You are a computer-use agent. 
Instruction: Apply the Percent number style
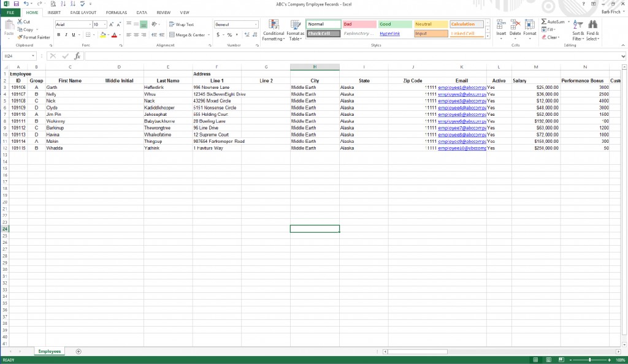click(x=230, y=35)
